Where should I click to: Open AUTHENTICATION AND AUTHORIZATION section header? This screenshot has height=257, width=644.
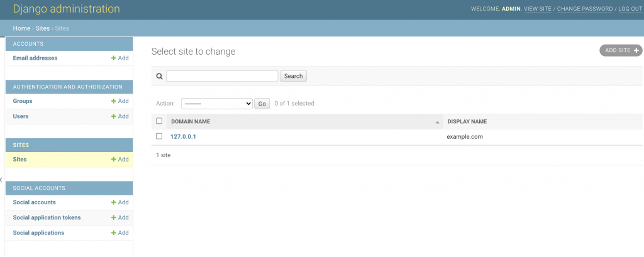[x=68, y=87]
